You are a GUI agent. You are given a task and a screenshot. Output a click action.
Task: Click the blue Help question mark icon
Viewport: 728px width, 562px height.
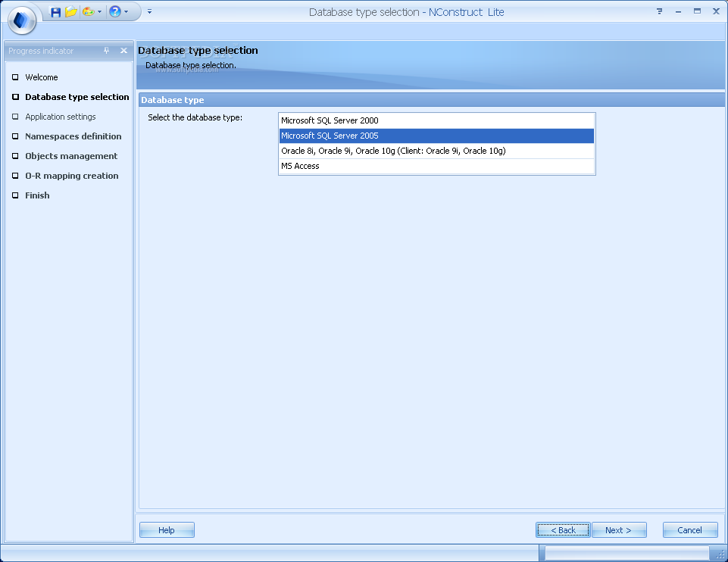tap(115, 11)
